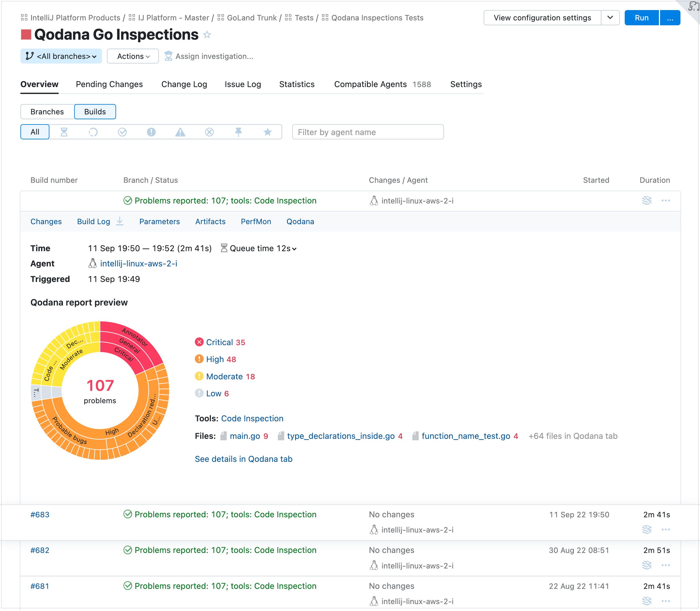The width and height of the screenshot is (700, 611).
Task: Switch to the Branches view
Action: click(x=47, y=112)
